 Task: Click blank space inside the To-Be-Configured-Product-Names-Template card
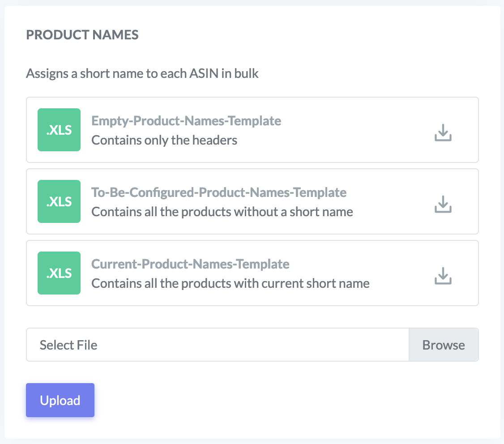click(394, 201)
